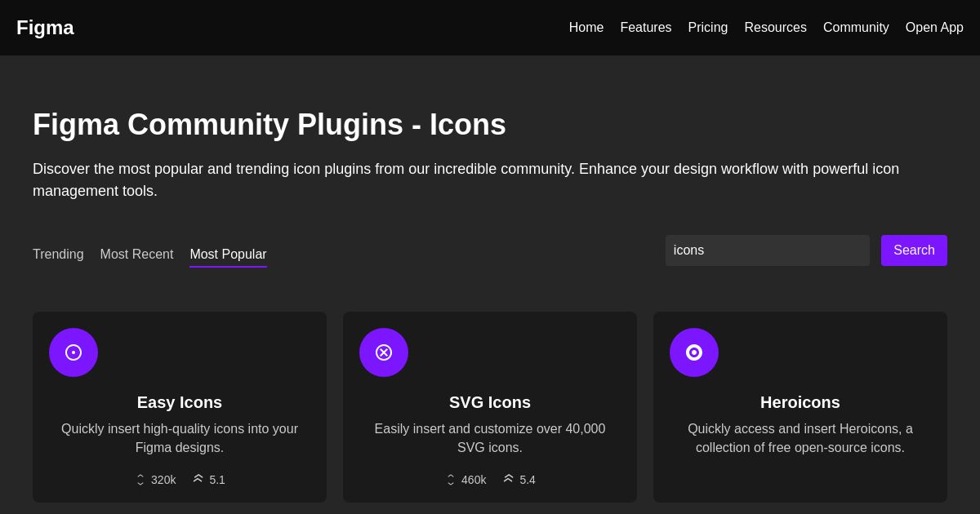Click the downloads icon under Easy Icons

(140, 480)
